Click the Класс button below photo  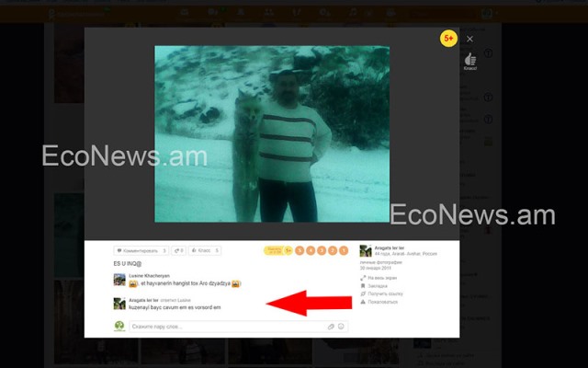204,250
